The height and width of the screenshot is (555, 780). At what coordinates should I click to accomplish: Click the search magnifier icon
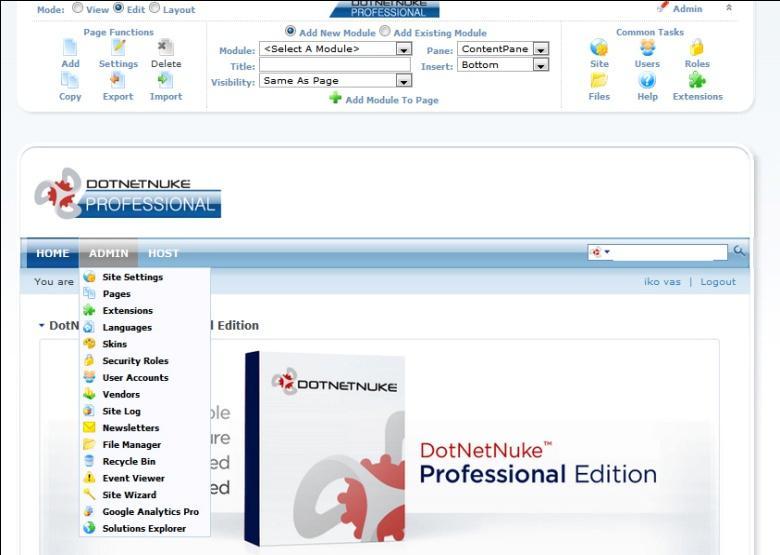(x=739, y=251)
